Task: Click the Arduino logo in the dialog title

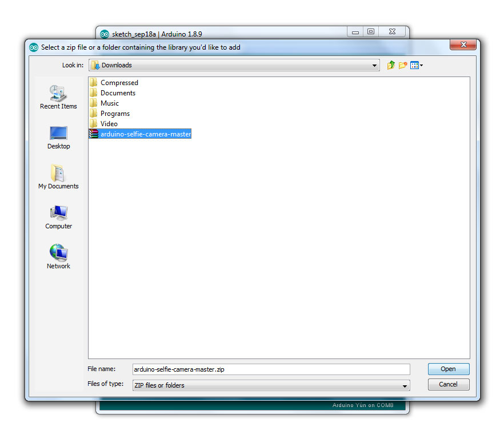Action: (33, 47)
